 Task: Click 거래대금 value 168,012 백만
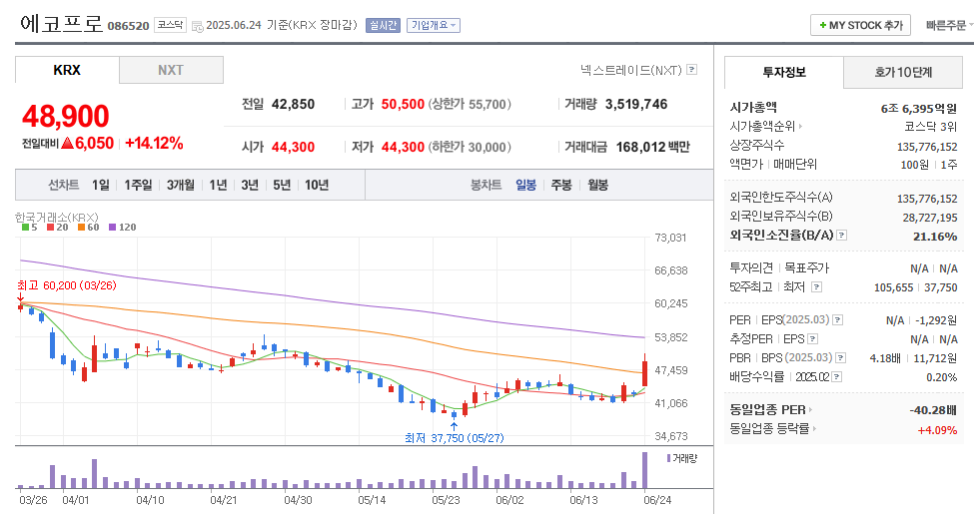click(652, 148)
